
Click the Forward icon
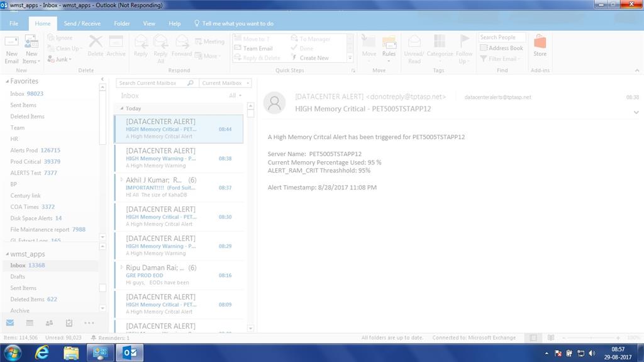[182, 42]
